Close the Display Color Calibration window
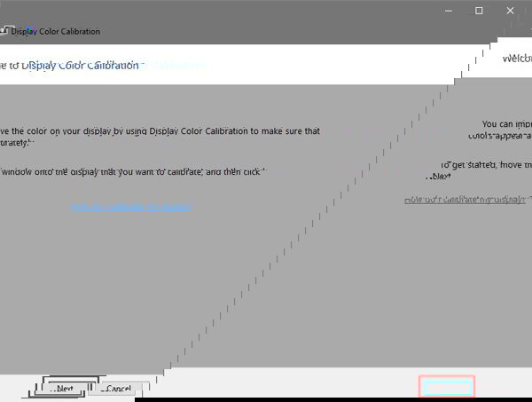 click(510, 11)
